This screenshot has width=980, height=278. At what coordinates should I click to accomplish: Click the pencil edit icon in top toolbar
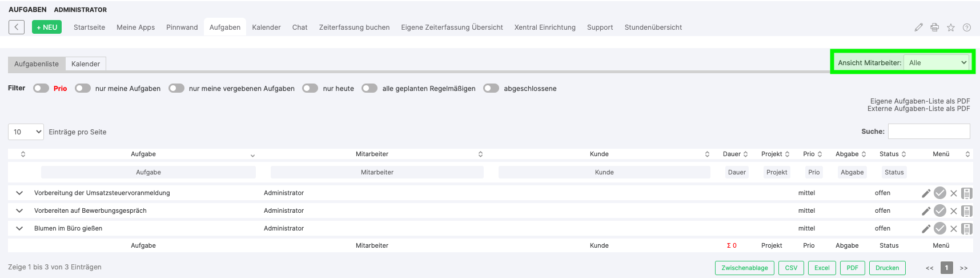point(918,27)
